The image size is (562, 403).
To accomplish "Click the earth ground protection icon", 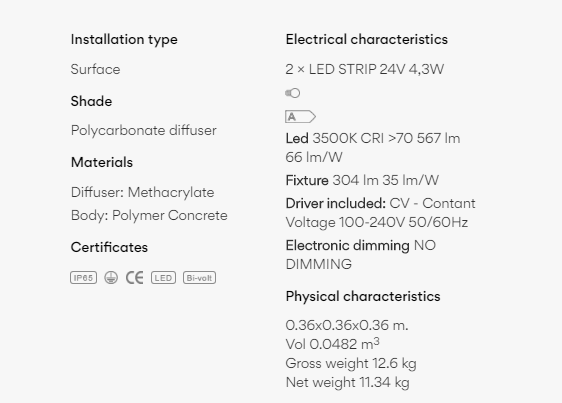I will pyautogui.click(x=111, y=278).
